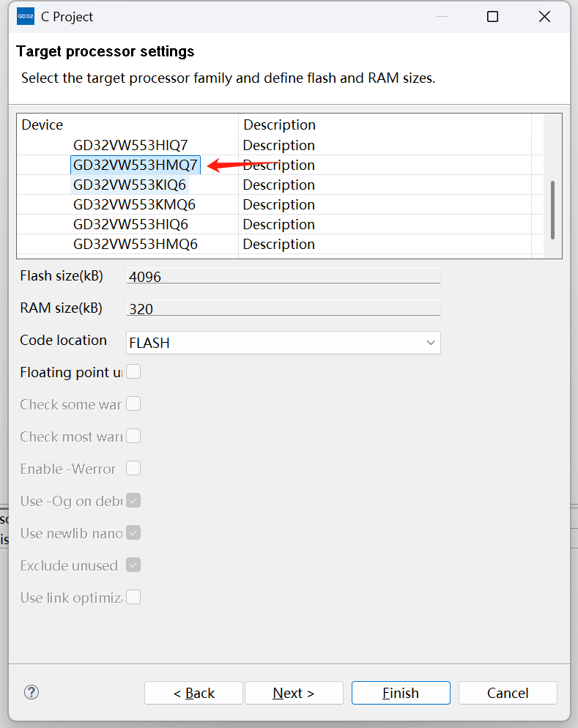Click the device list vertical scrollbar
This screenshot has width=578, height=728.
[552, 209]
